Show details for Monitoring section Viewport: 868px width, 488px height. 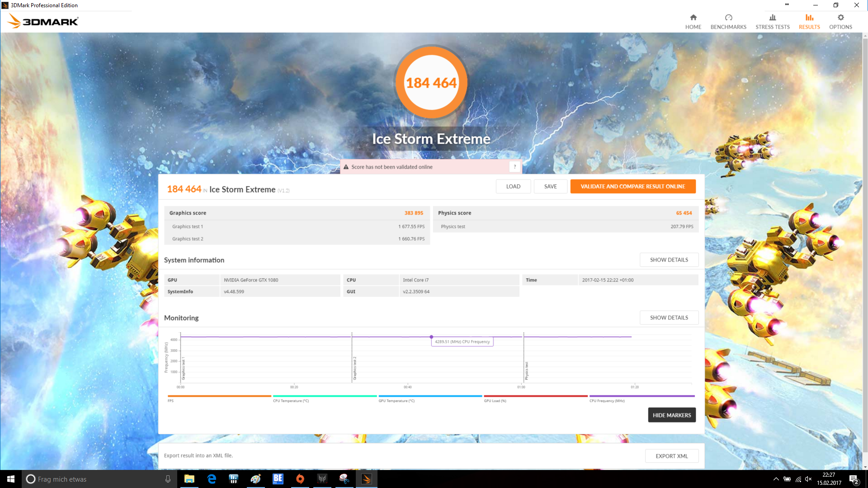click(x=669, y=318)
